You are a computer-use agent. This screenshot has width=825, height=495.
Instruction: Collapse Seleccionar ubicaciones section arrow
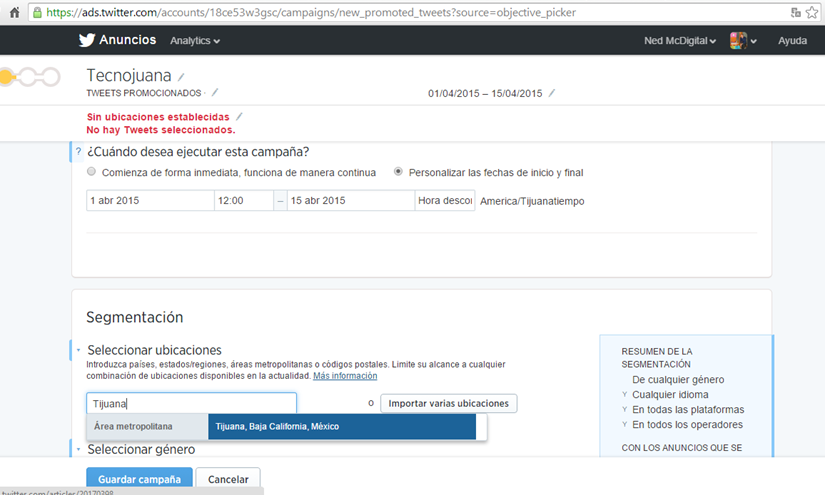(78, 350)
